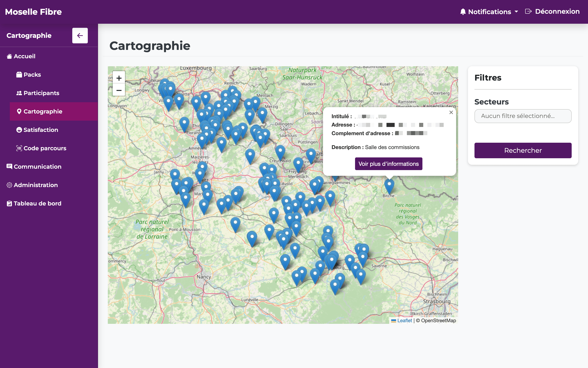Zoom in on the map

119,78
